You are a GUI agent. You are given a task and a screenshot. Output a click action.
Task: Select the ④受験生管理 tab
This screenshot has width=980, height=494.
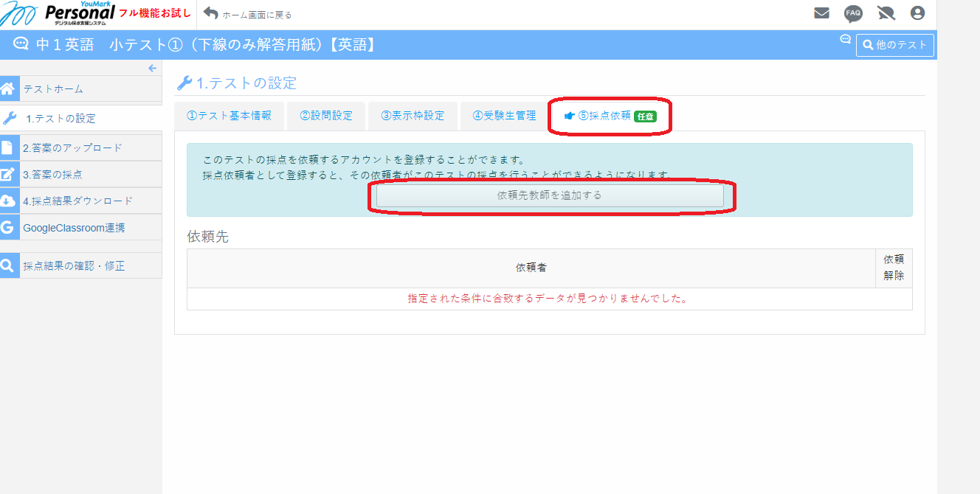(505, 116)
